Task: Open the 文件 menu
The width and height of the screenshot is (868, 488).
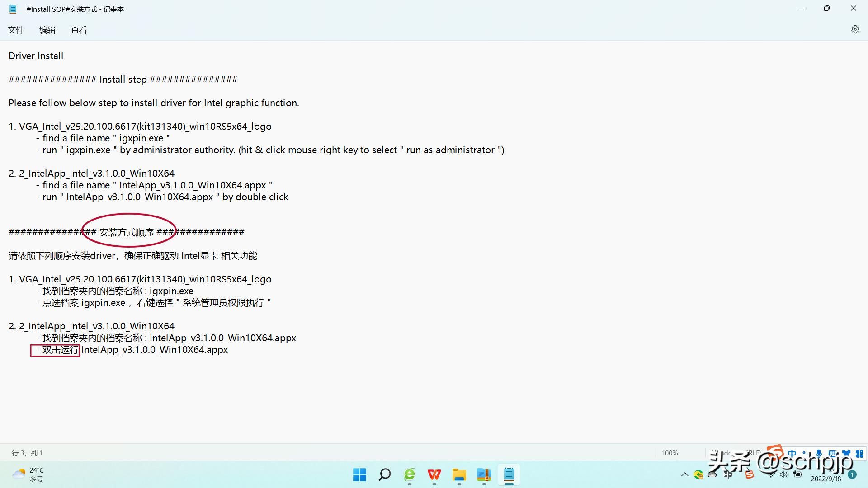Action: (16, 30)
